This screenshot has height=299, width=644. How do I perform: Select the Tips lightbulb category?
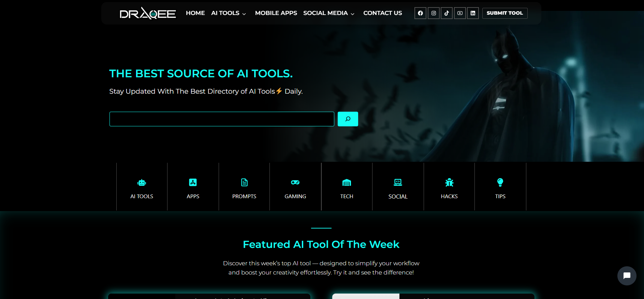[500, 187]
